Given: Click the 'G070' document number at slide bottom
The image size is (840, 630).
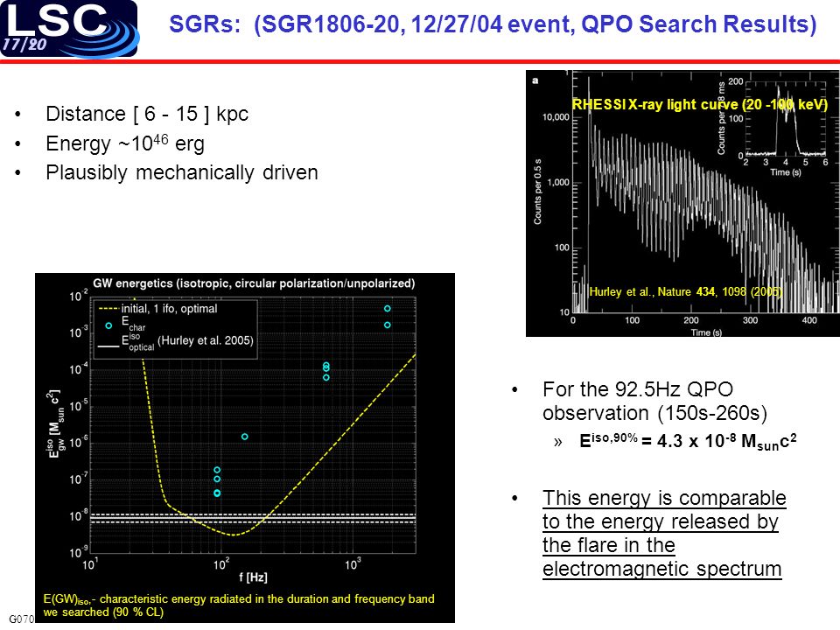Looking at the screenshot, I should click(21, 619).
